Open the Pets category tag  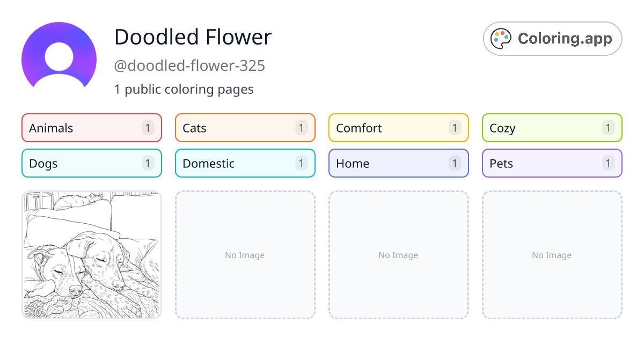(x=552, y=163)
